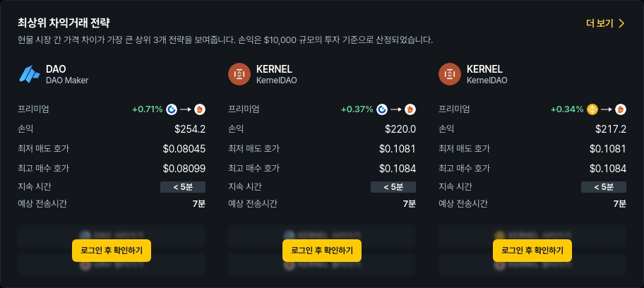Click the < 5분 duration badge in DAO card
The height and width of the screenshot is (288, 644).
(x=183, y=187)
